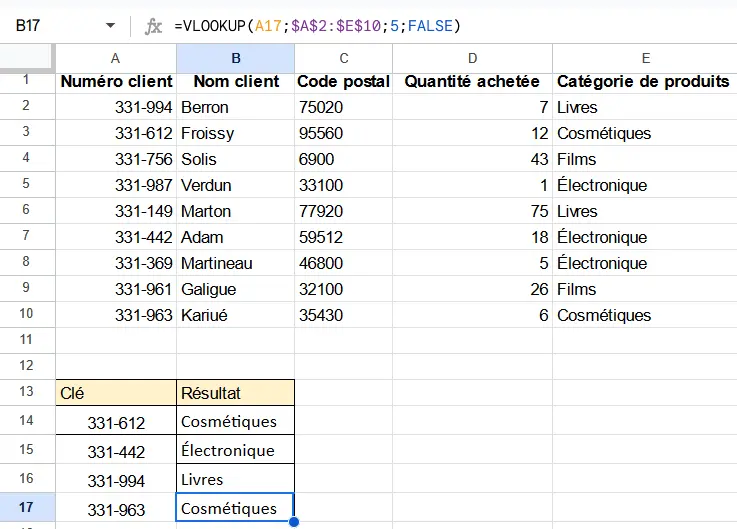The image size is (737, 529).
Task: Click postal code cell 32100
Action: pos(344,289)
